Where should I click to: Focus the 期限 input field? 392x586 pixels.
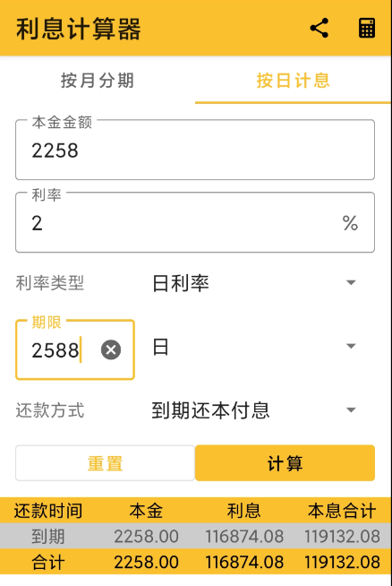click(74, 349)
